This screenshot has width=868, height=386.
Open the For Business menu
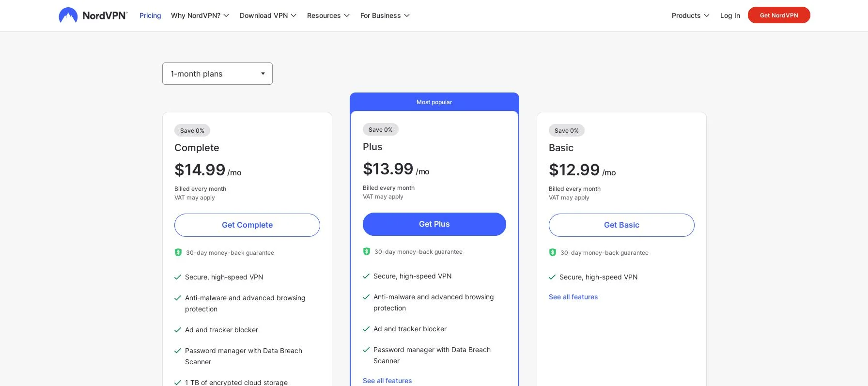tap(385, 15)
